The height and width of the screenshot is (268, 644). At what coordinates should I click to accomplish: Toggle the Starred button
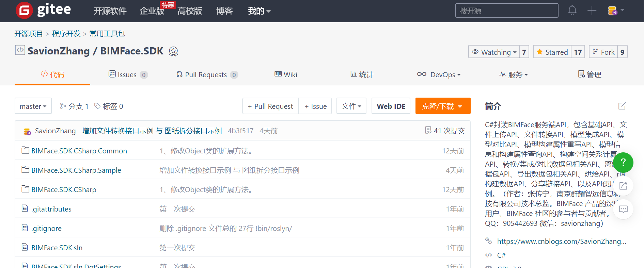pyautogui.click(x=552, y=52)
